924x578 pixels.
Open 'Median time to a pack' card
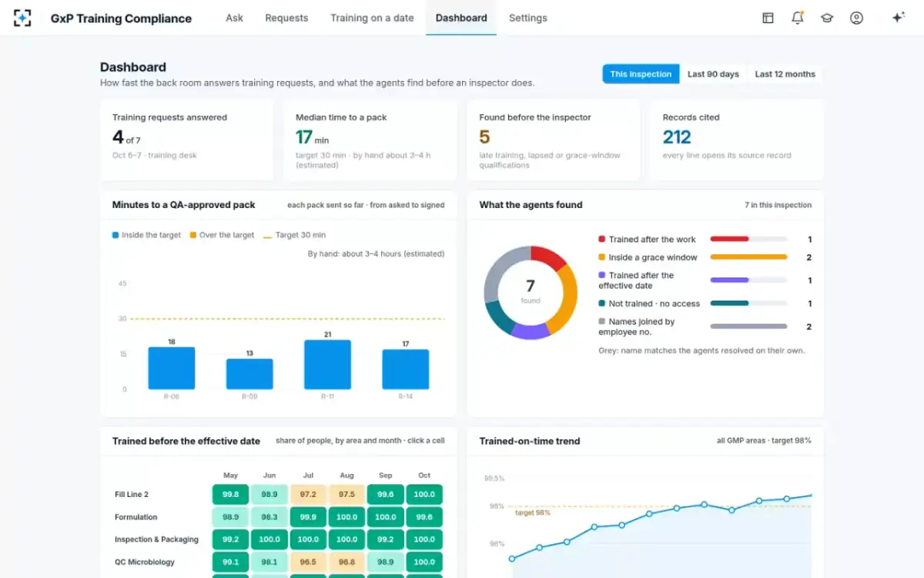pos(370,139)
